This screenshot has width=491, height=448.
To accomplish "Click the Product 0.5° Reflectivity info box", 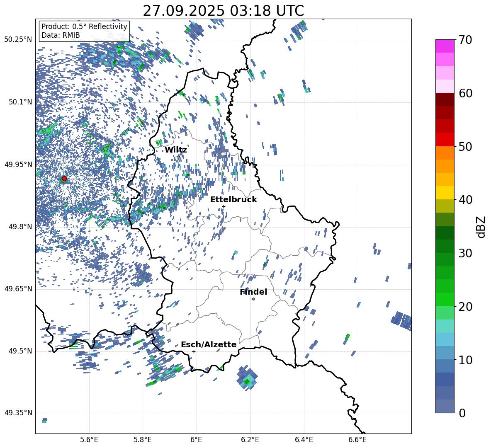I will click(84, 31).
